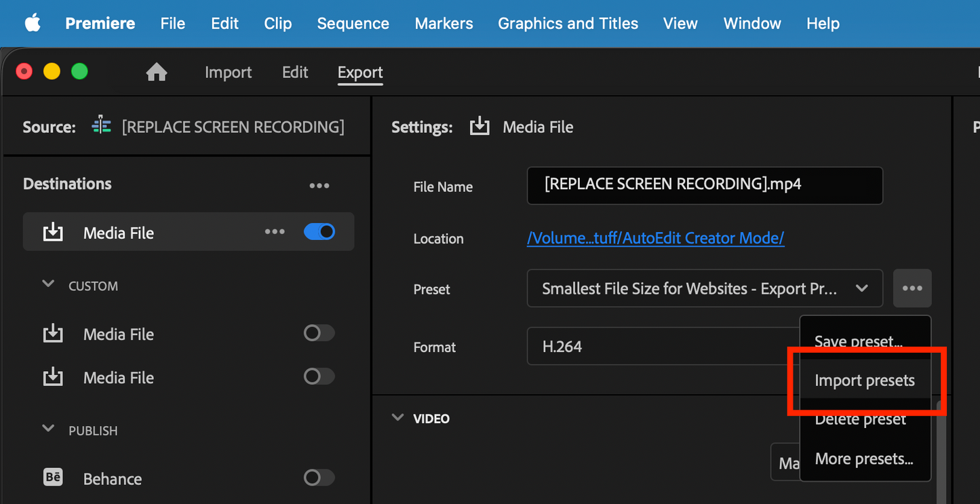
Task: Open the Sequence menu
Action: pyautogui.click(x=353, y=23)
